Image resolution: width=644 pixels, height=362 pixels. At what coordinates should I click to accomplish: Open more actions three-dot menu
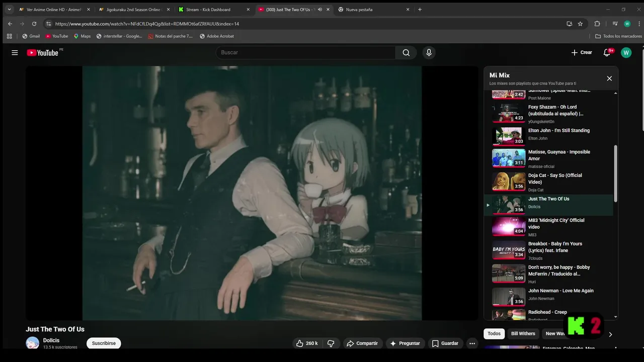472,343
